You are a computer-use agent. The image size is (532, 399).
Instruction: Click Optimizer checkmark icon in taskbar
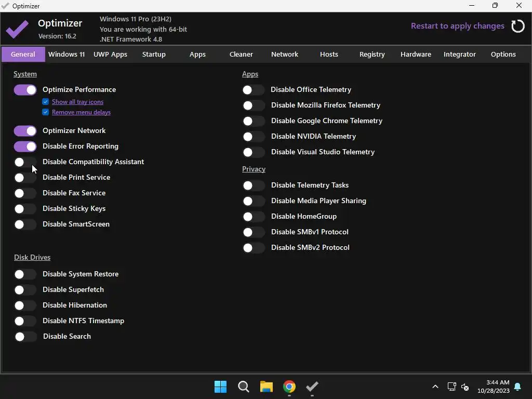coord(312,387)
